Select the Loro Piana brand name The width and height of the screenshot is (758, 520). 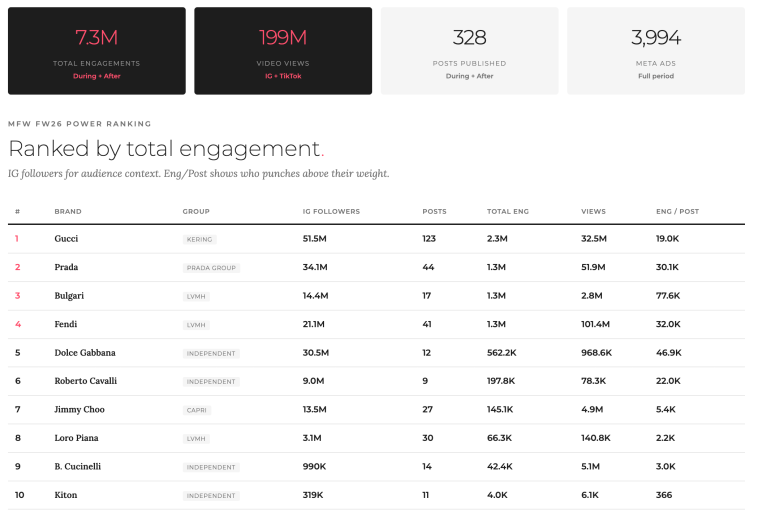point(77,438)
